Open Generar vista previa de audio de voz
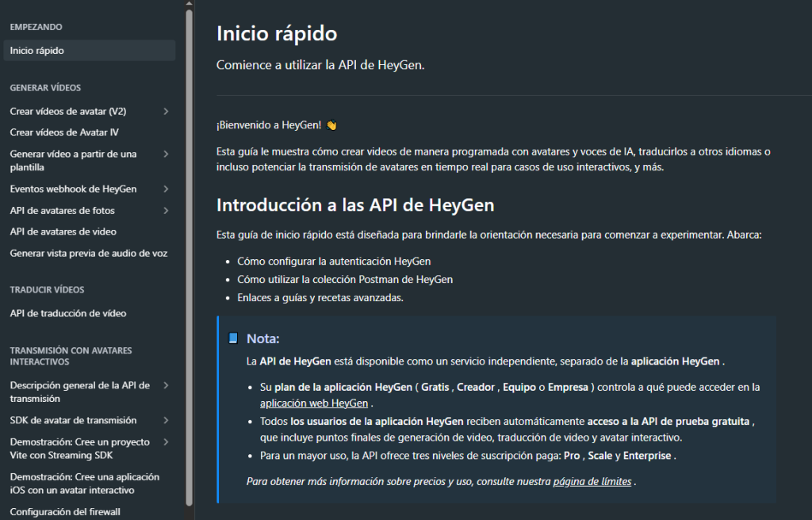 click(88, 254)
